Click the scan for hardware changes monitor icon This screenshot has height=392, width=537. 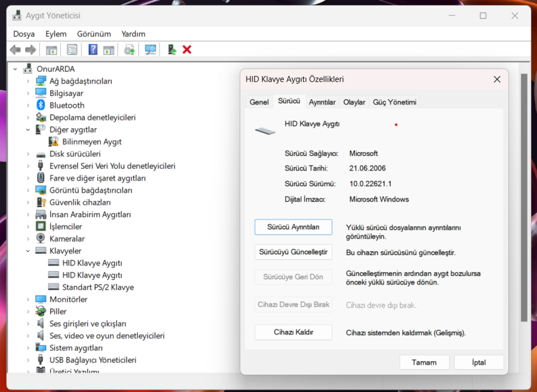pyautogui.click(x=150, y=50)
